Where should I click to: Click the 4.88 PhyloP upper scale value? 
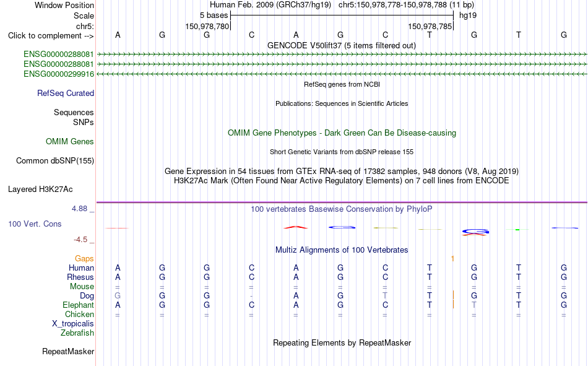point(79,209)
